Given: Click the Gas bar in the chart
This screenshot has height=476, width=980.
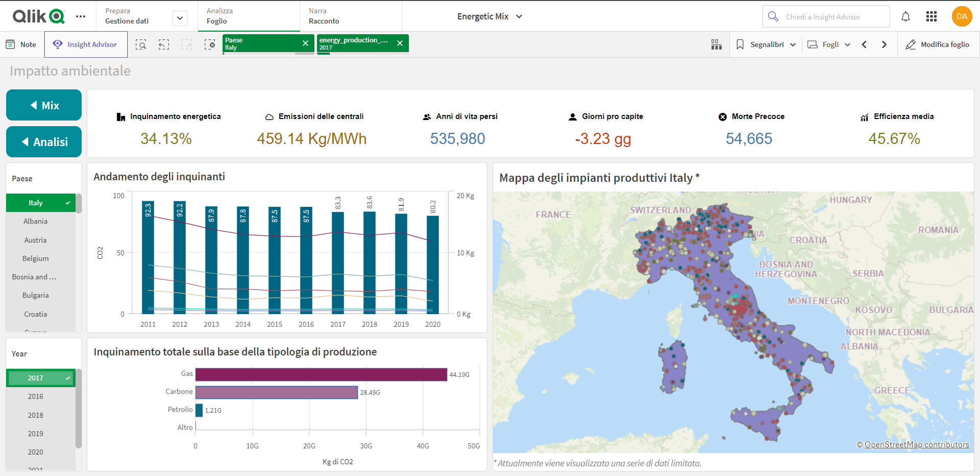Looking at the screenshot, I should point(321,374).
